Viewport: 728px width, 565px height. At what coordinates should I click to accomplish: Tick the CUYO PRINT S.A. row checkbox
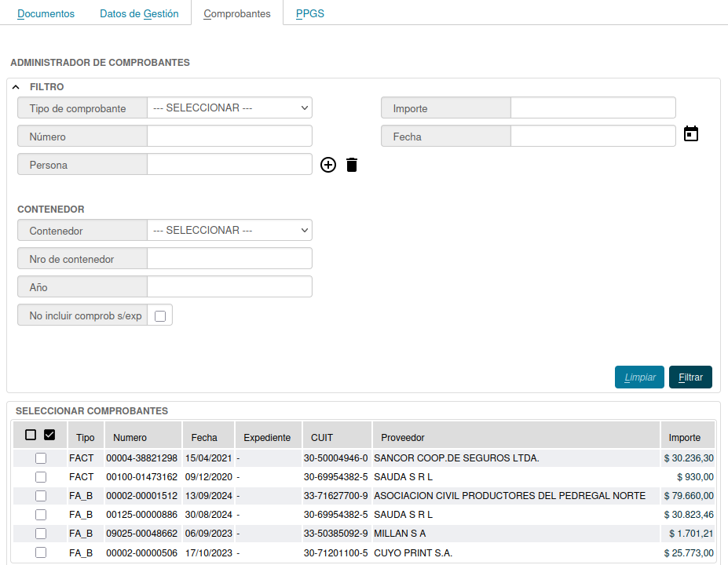click(x=41, y=552)
